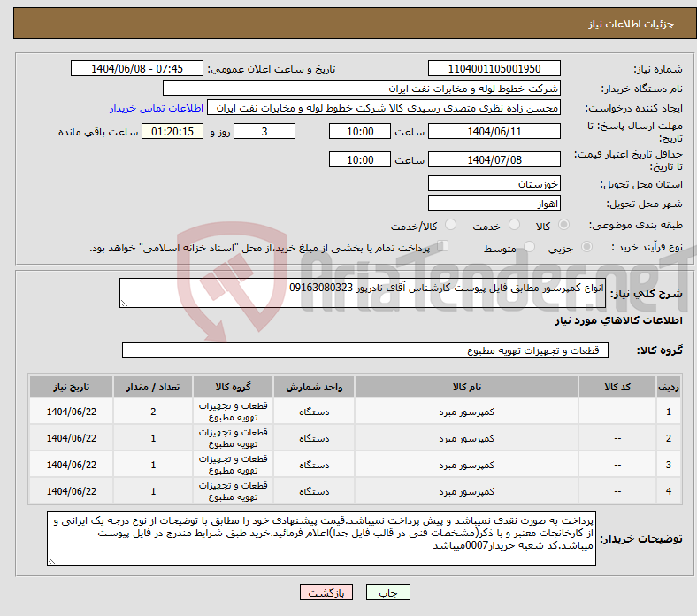Image resolution: width=697 pixels, height=616 pixels.
Task: Click the جزئیات اطلاعات نیاز header title
Action: [631, 24]
